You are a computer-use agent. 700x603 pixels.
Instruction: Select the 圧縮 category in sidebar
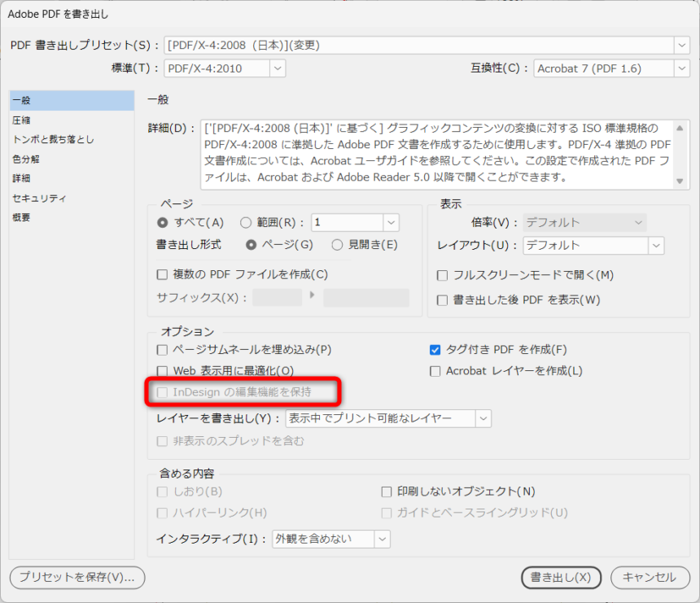pos(22,120)
